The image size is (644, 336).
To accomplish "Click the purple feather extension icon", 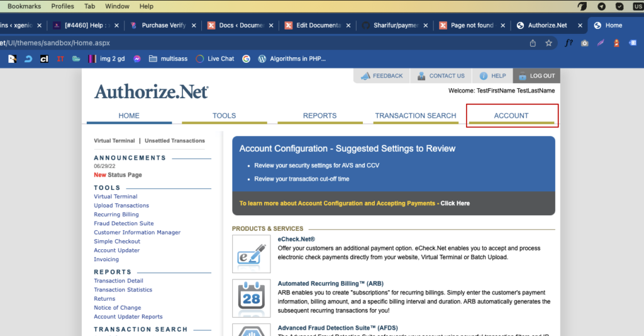I will pos(601,43).
